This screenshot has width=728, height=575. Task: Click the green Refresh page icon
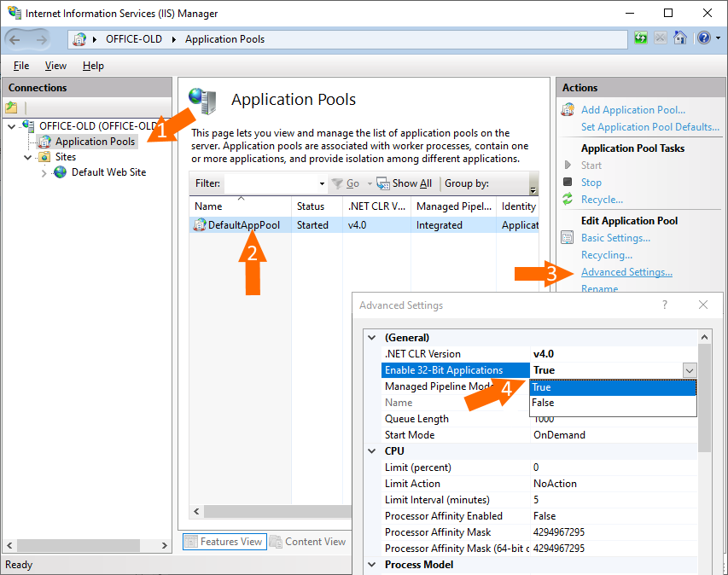point(641,38)
